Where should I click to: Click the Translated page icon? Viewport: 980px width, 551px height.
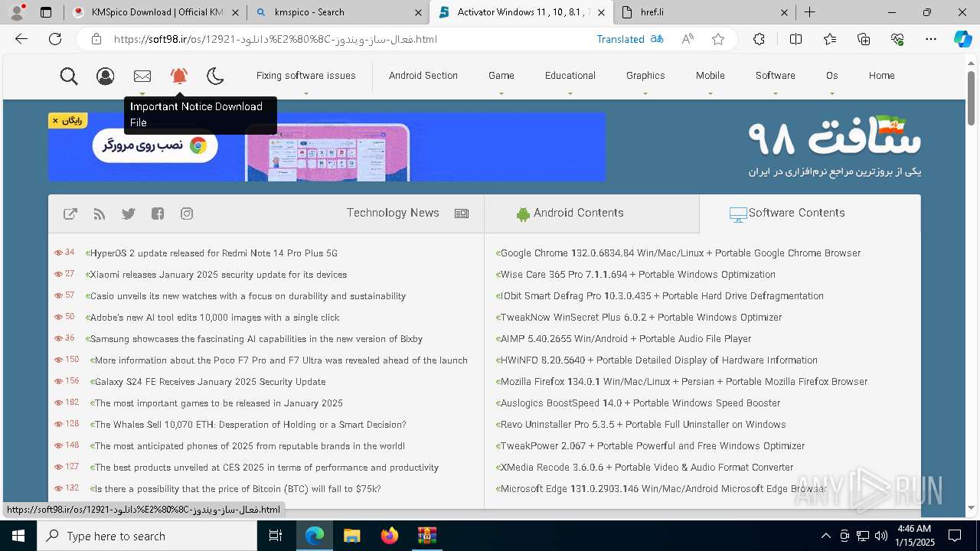tap(657, 39)
